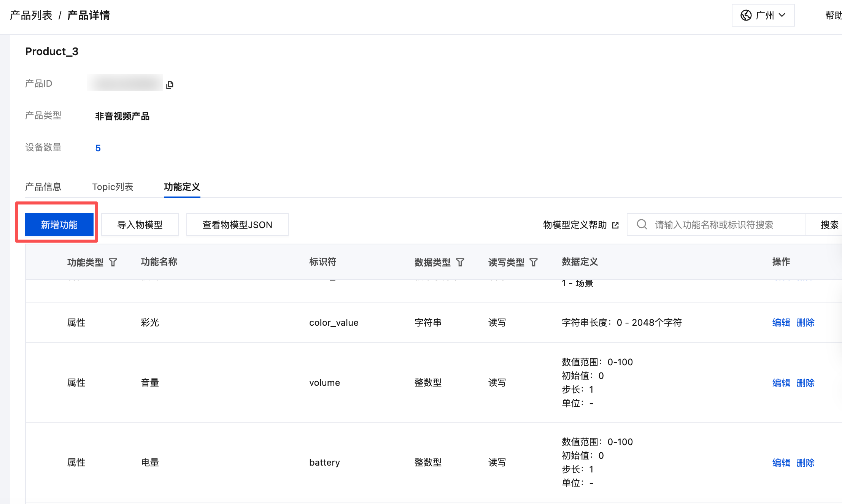
Task: Switch to 产品信息 tab
Action: 43,187
